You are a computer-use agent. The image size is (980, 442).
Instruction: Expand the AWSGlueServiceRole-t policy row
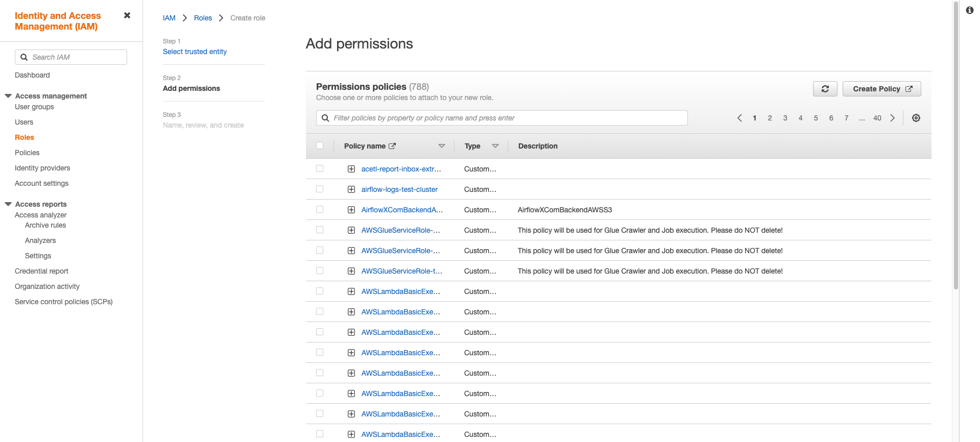[351, 271]
